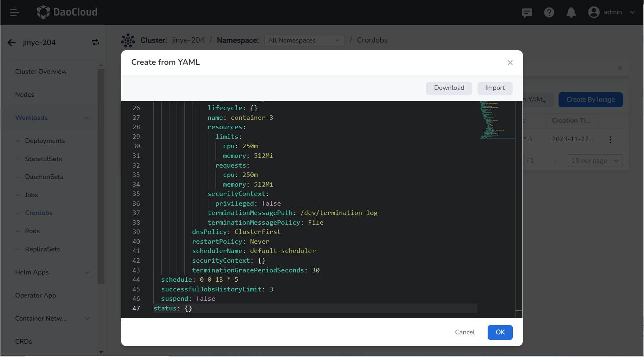This screenshot has width=644, height=357.
Task: Open the All Namespaces dropdown
Action: [x=304, y=40]
